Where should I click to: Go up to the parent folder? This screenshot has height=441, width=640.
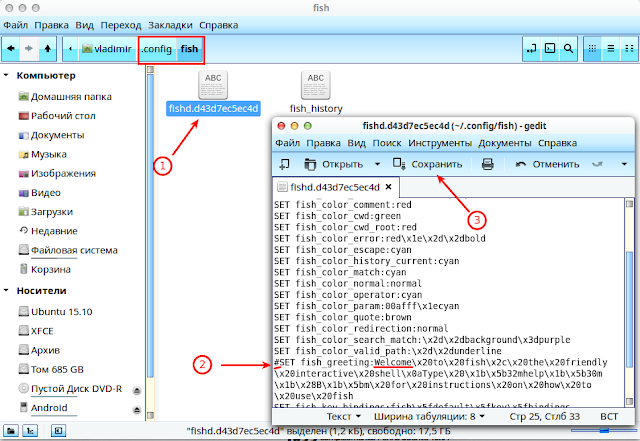point(47,49)
